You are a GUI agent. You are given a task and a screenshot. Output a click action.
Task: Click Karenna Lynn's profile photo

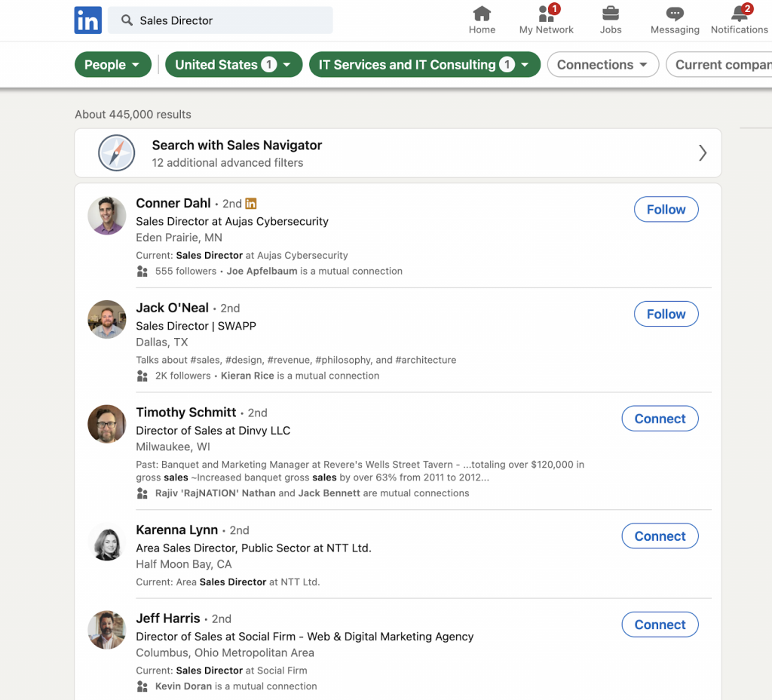pos(107,542)
